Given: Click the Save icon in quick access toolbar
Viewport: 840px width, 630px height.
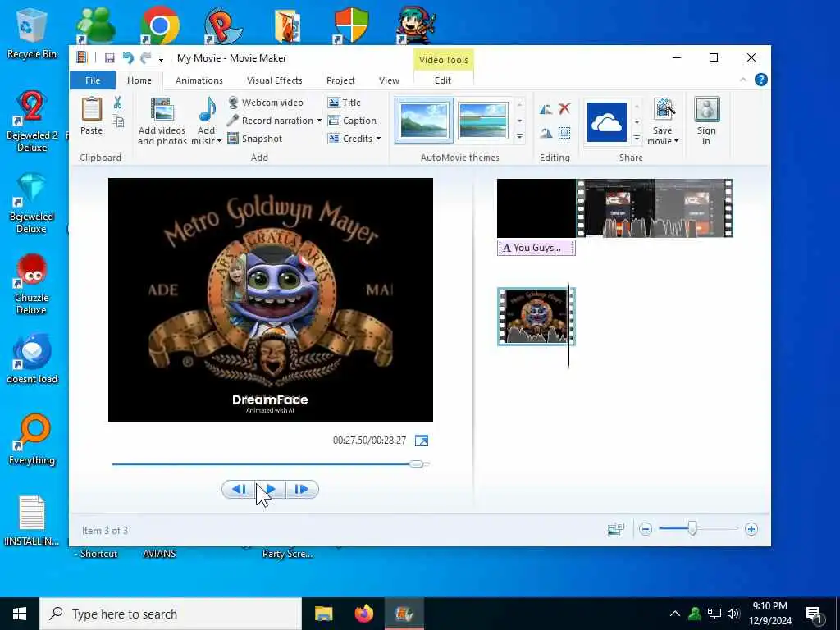Looking at the screenshot, I should [x=109, y=58].
